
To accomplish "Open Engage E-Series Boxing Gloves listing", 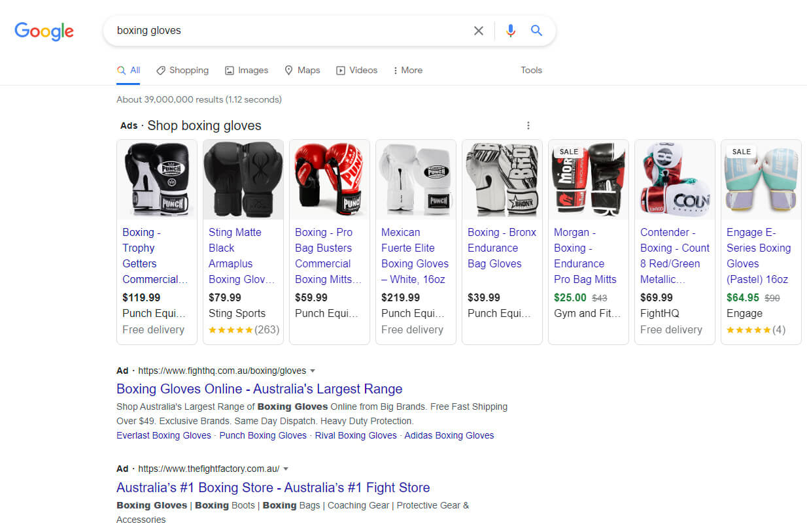I will [759, 256].
